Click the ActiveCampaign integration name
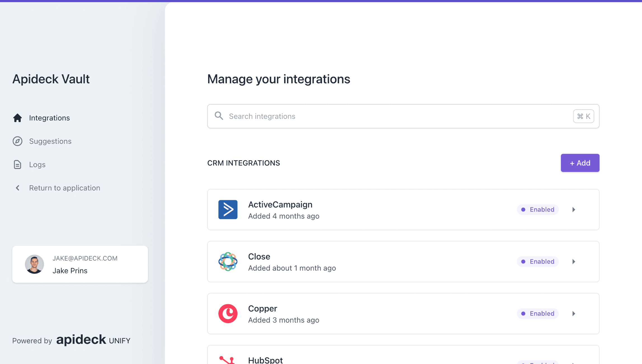Screen dimensions: 642x364 (280, 204)
